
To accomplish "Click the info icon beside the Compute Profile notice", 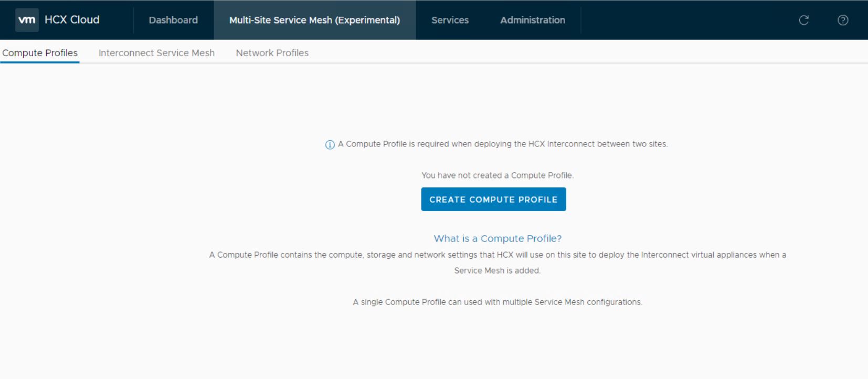I will (330, 145).
